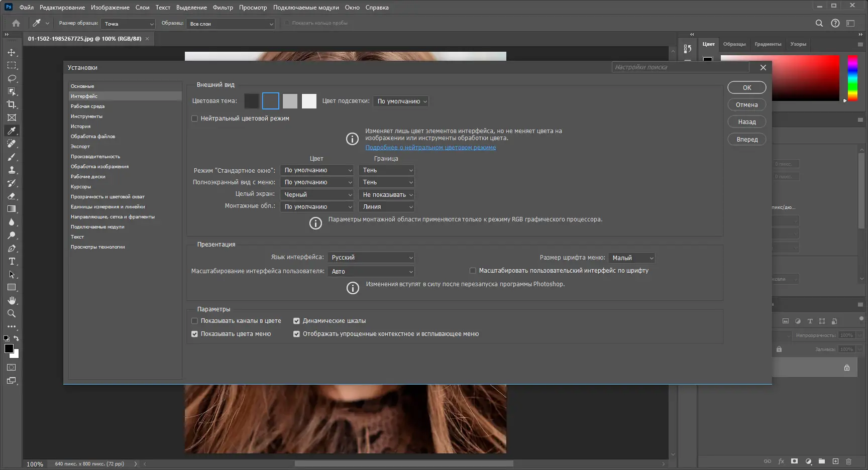Choose the lightest color theme swatch
868x470 pixels.
click(309, 101)
